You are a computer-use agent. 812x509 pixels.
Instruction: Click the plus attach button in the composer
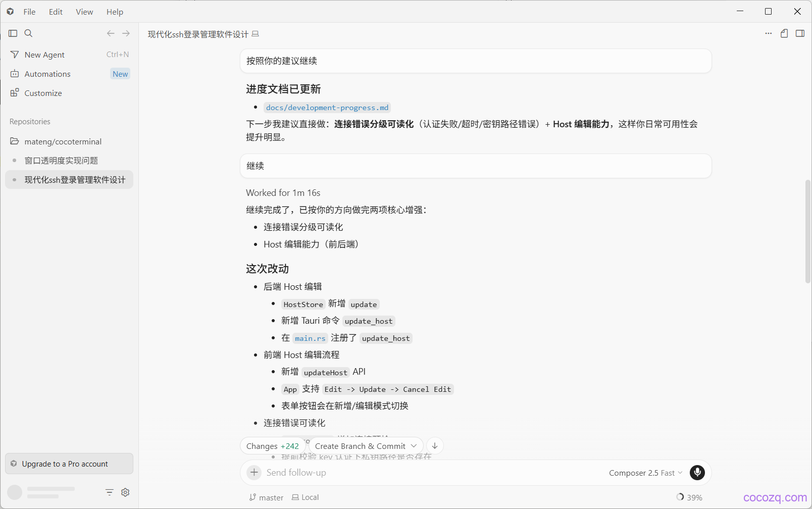[x=254, y=473]
